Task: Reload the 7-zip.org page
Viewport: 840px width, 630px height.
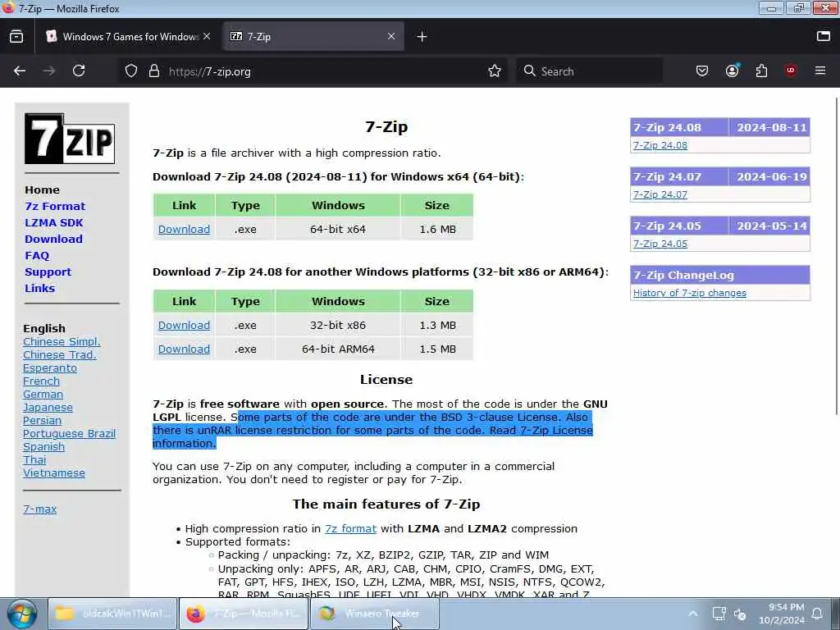Action: pos(79,71)
